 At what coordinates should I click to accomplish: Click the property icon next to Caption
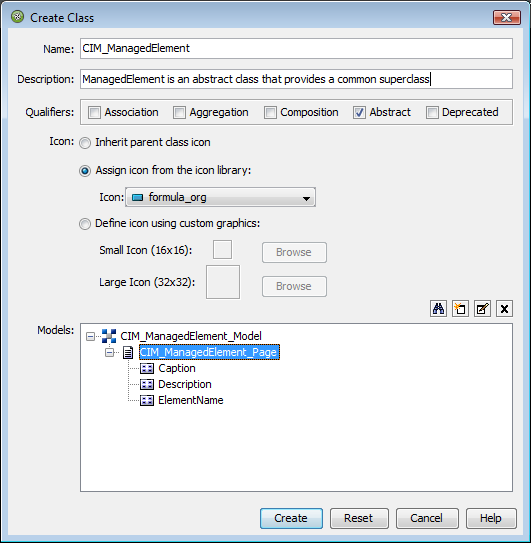[x=147, y=368]
